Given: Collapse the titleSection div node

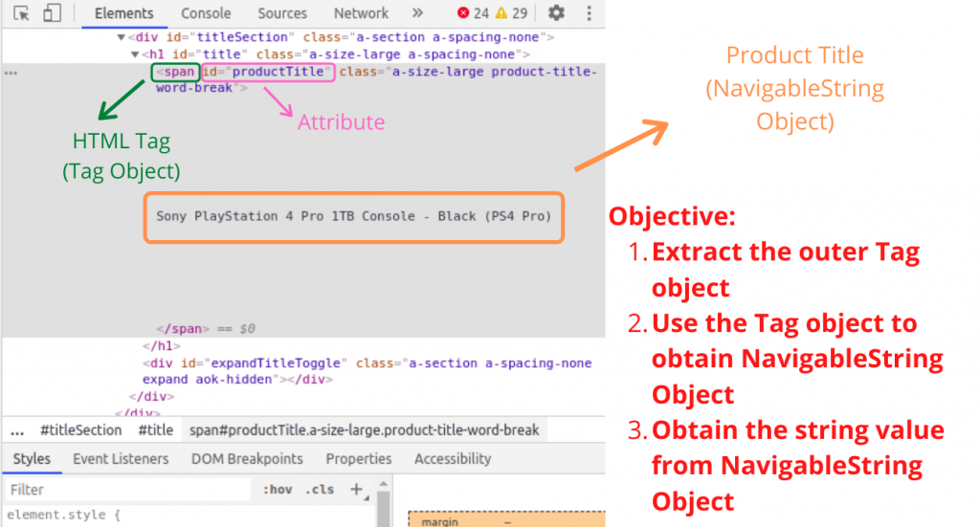Looking at the screenshot, I should (122, 37).
